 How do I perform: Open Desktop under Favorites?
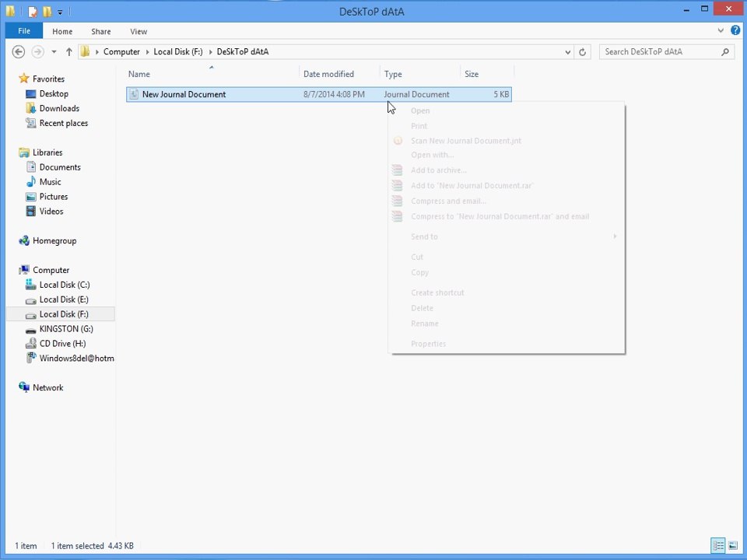pyautogui.click(x=54, y=94)
